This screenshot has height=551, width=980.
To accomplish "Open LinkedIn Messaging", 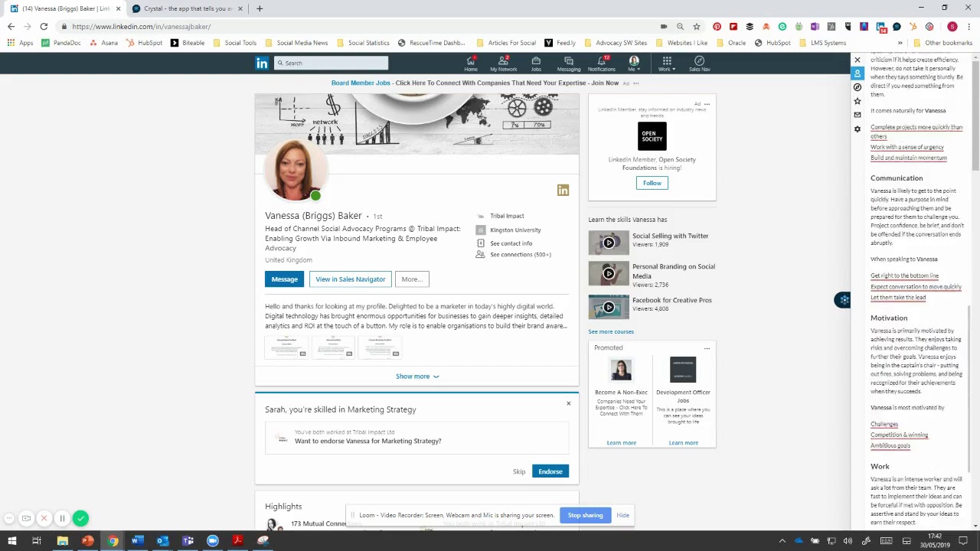I will pos(569,64).
